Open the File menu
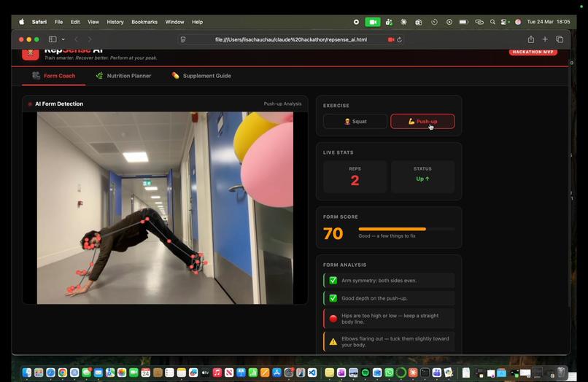This screenshot has height=382, width=588. [59, 22]
